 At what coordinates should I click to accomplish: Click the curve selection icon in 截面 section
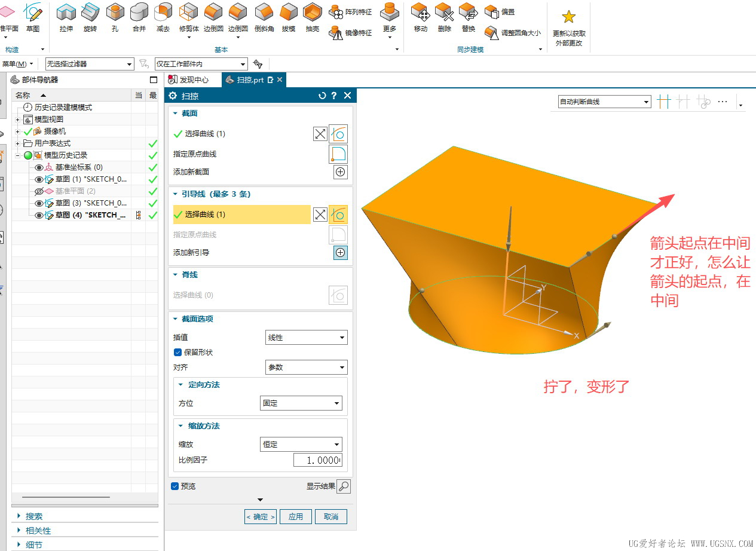coord(338,134)
